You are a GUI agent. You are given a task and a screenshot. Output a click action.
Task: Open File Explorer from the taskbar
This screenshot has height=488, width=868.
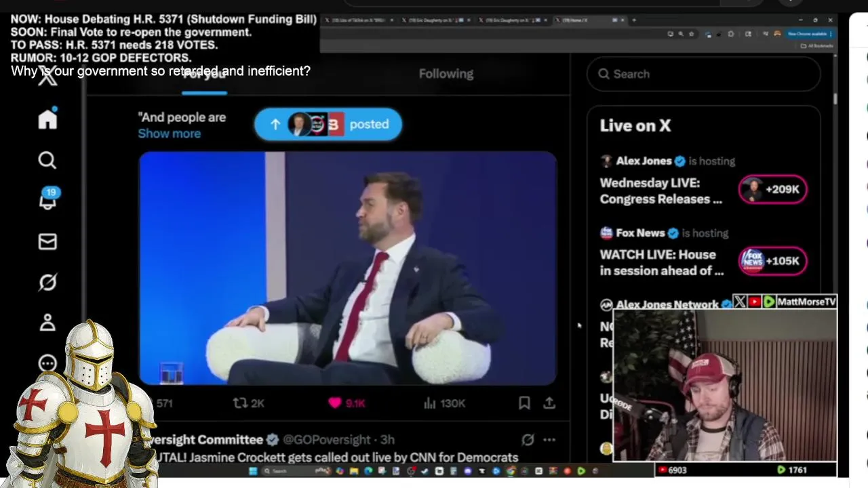[354, 471]
